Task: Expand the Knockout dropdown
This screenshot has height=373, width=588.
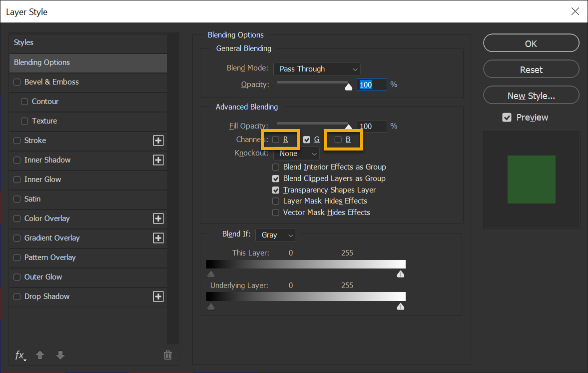Action: [296, 153]
